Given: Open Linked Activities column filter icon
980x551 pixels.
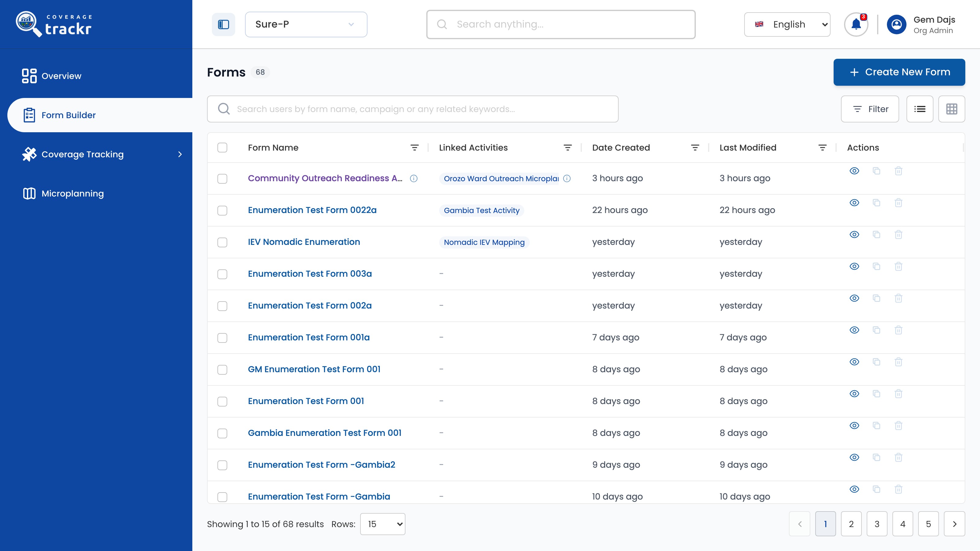Looking at the screenshot, I should (567, 148).
